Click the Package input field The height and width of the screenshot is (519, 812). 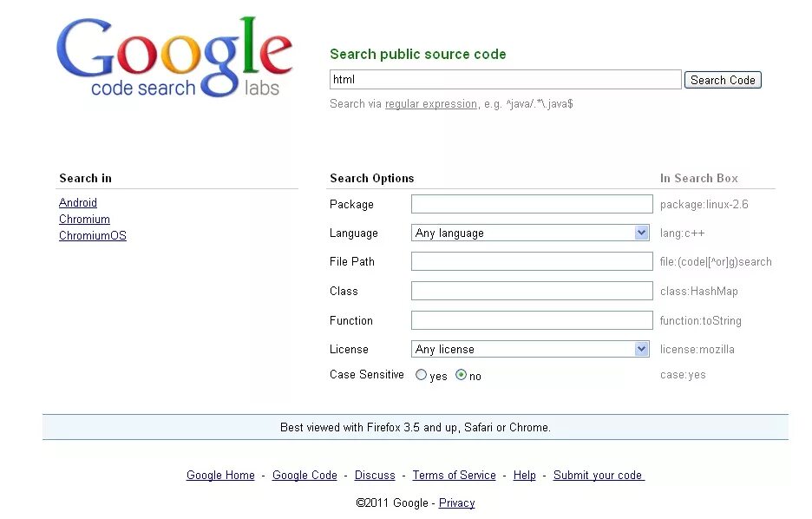click(x=532, y=204)
